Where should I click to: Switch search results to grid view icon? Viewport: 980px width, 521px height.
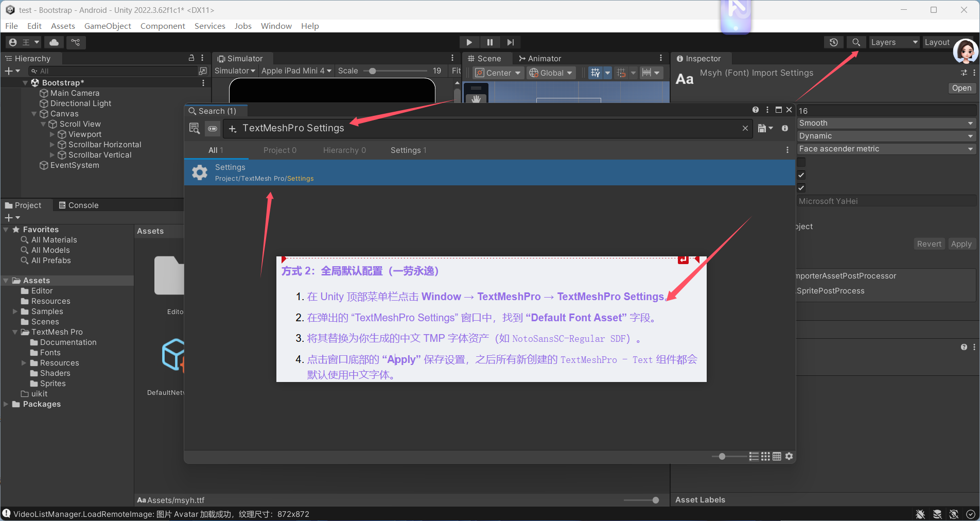coord(765,456)
